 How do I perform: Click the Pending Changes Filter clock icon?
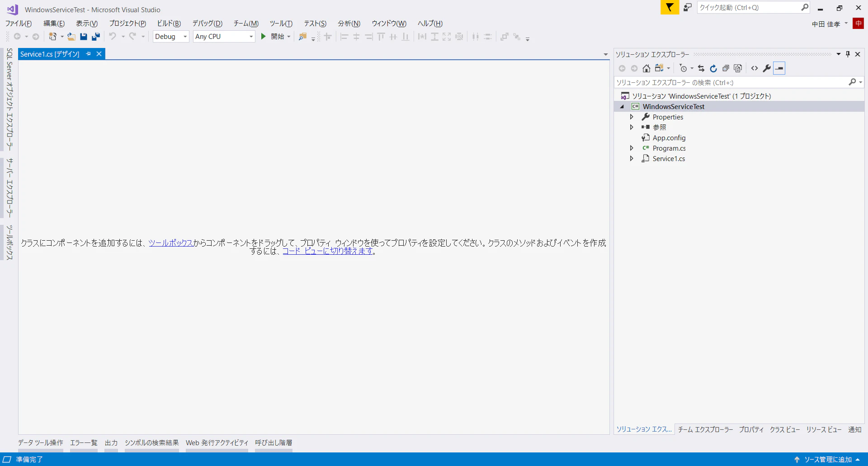pos(684,68)
